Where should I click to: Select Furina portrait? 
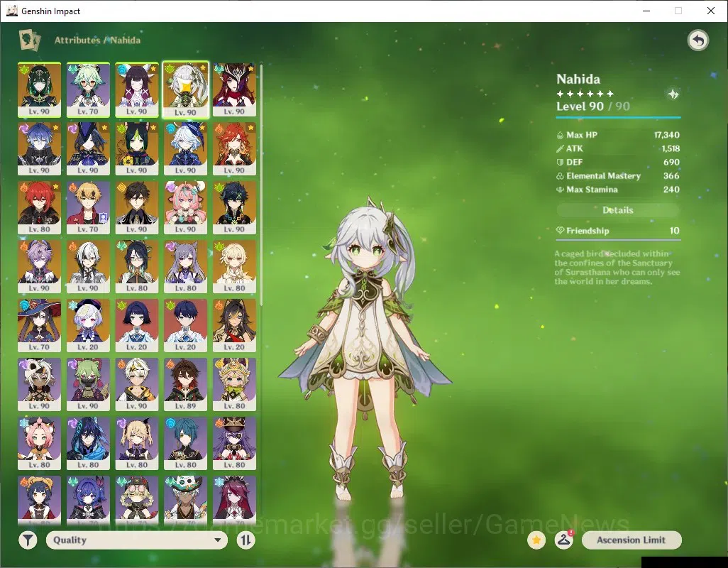[x=186, y=148]
